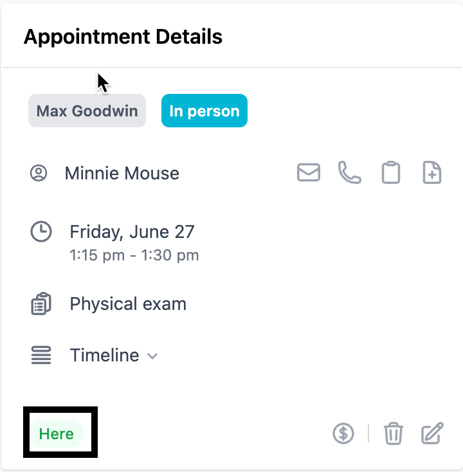
Task: Open the dollar sign billing icon
Action: coord(343,433)
